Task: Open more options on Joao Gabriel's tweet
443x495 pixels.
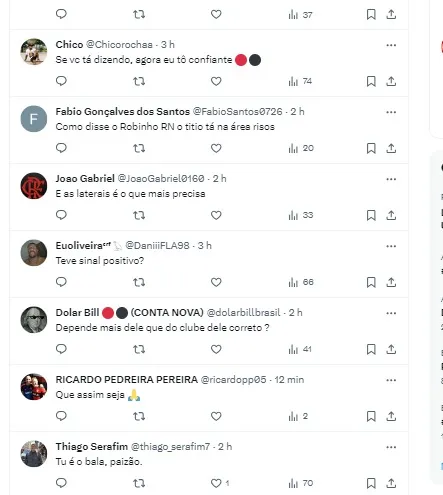Action: point(391,179)
